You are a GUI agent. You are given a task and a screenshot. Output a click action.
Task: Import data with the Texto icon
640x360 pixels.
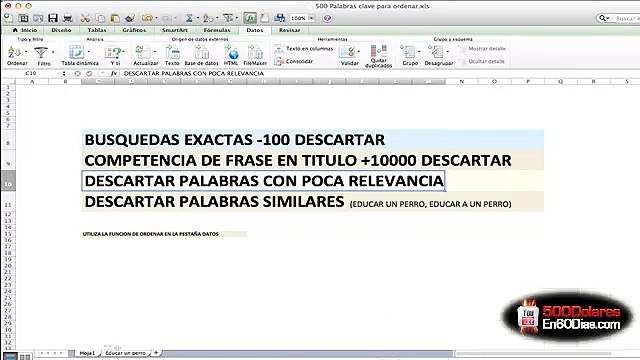(172, 52)
